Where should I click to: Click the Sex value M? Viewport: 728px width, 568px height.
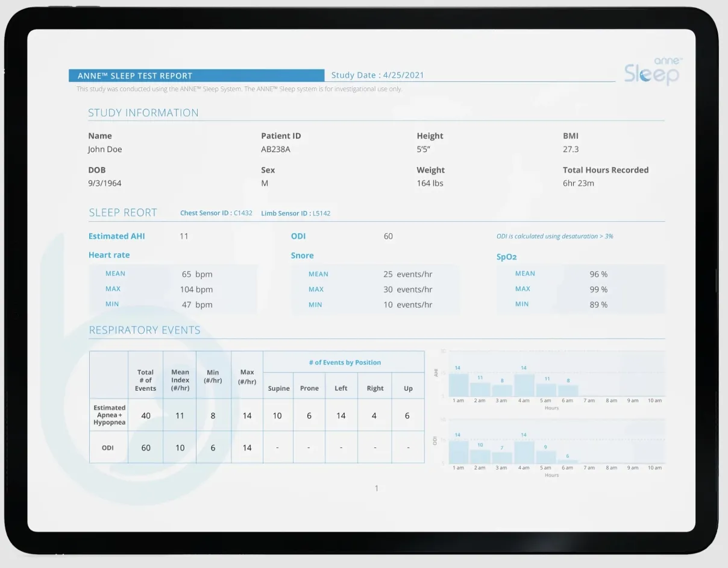coord(265,183)
